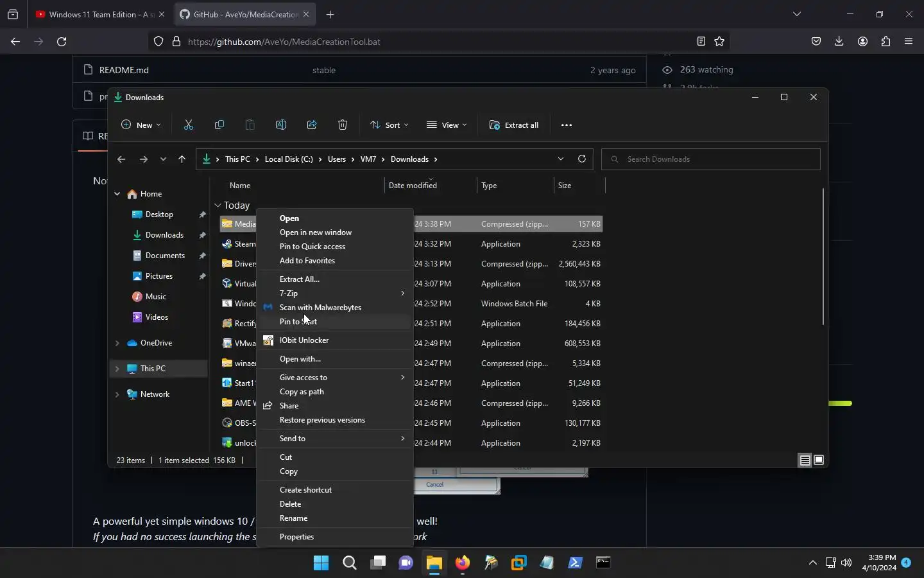The width and height of the screenshot is (924, 578).
Task: Open taskbar clock and date
Action: pyautogui.click(x=879, y=563)
